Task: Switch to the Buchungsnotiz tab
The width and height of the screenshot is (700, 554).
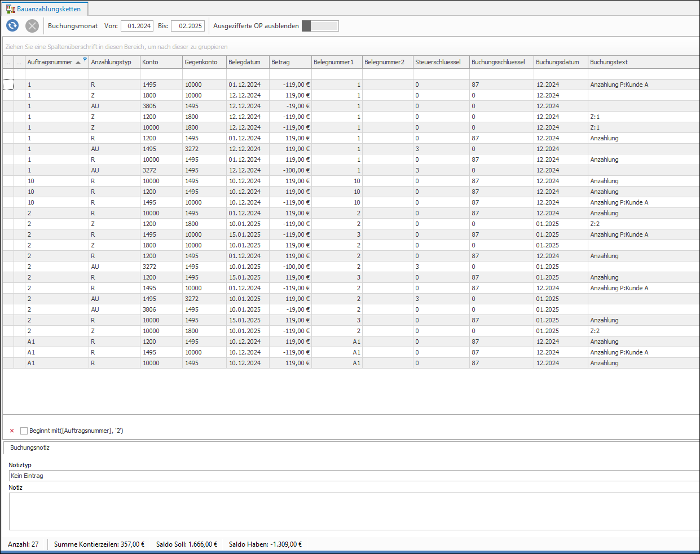Action: point(30,447)
